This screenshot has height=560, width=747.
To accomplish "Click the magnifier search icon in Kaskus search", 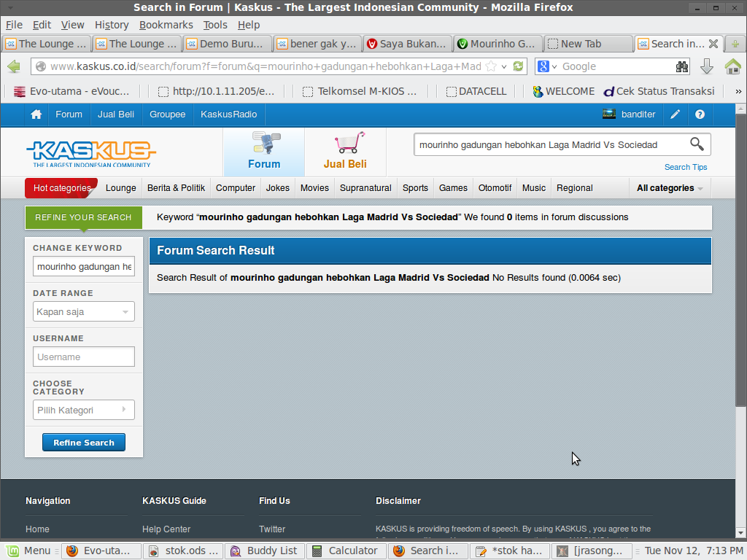I will 697,144.
